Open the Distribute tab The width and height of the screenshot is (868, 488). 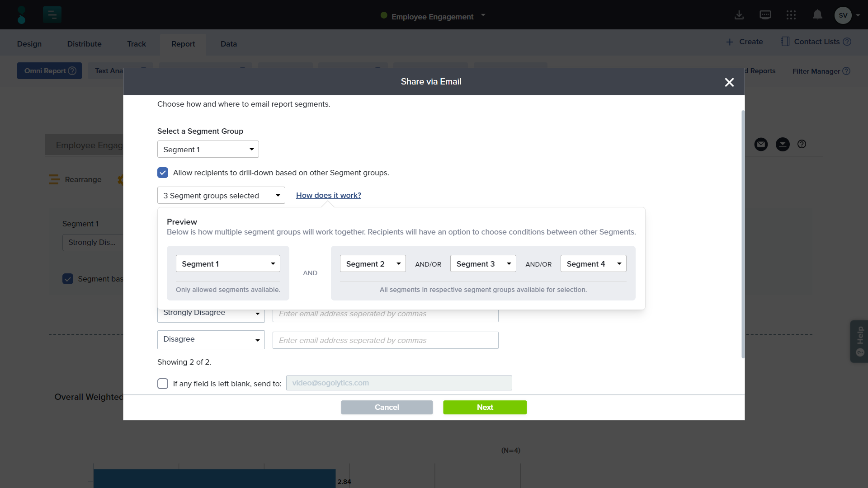pyautogui.click(x=84, y=44)
